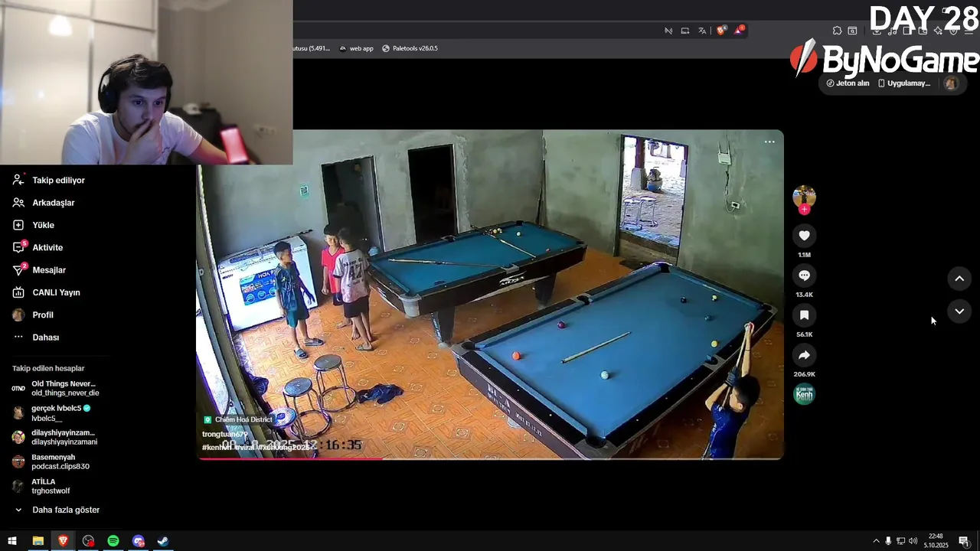Click translate page icon in address bar
The height and width of the screenshot is (551, 980).
click(702, 31)
